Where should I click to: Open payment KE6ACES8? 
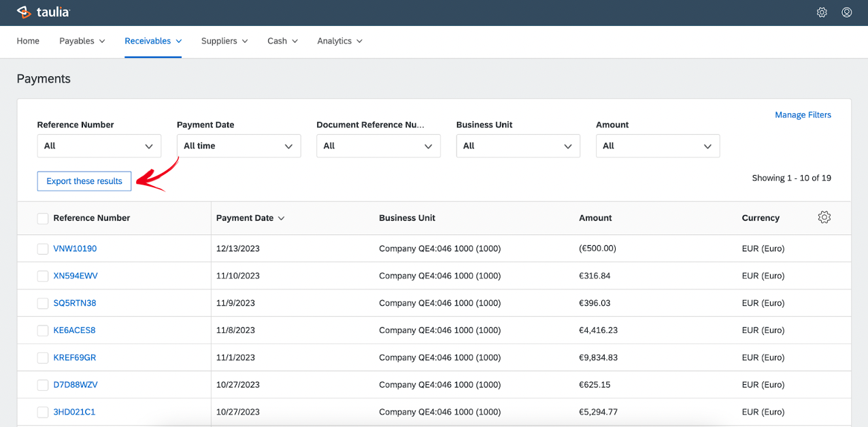click(74, 330)
